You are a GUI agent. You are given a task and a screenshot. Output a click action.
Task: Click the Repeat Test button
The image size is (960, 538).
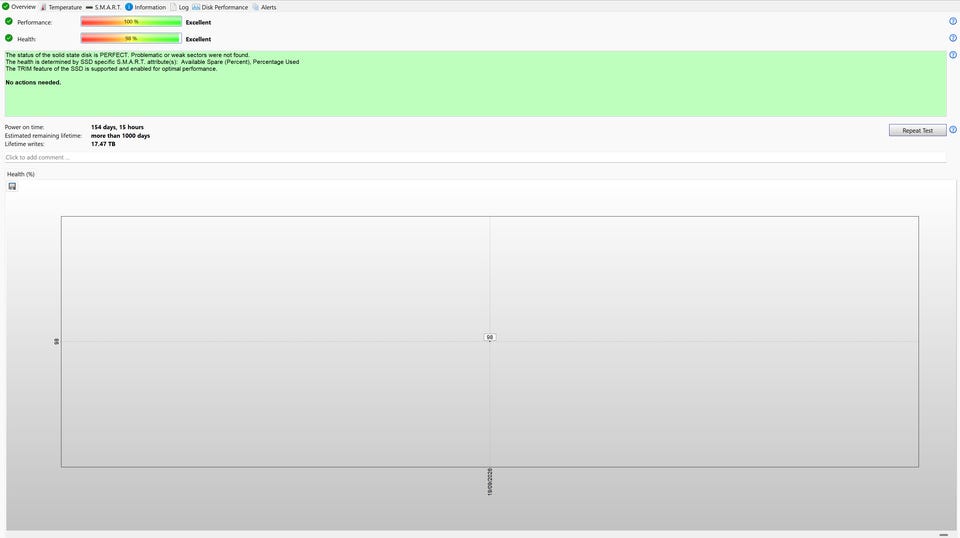[x=917, y=130]
